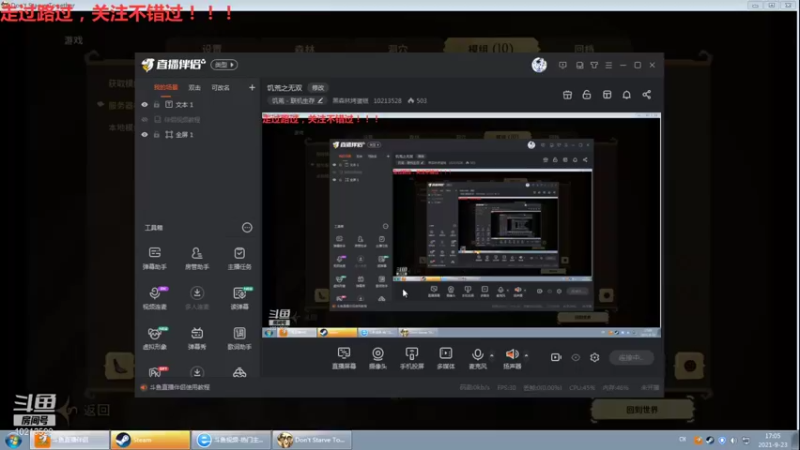Select the 模组 (10) tab in the game
Image resolution: width=800 pixels, height=450 pixels.
point(490,48)
